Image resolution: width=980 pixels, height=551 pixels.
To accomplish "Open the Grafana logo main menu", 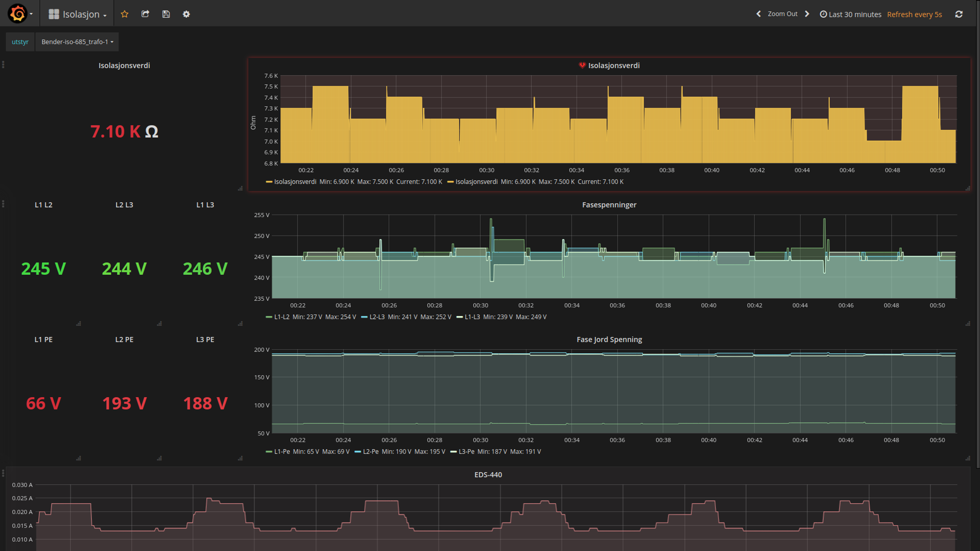I will pos(20,14).
